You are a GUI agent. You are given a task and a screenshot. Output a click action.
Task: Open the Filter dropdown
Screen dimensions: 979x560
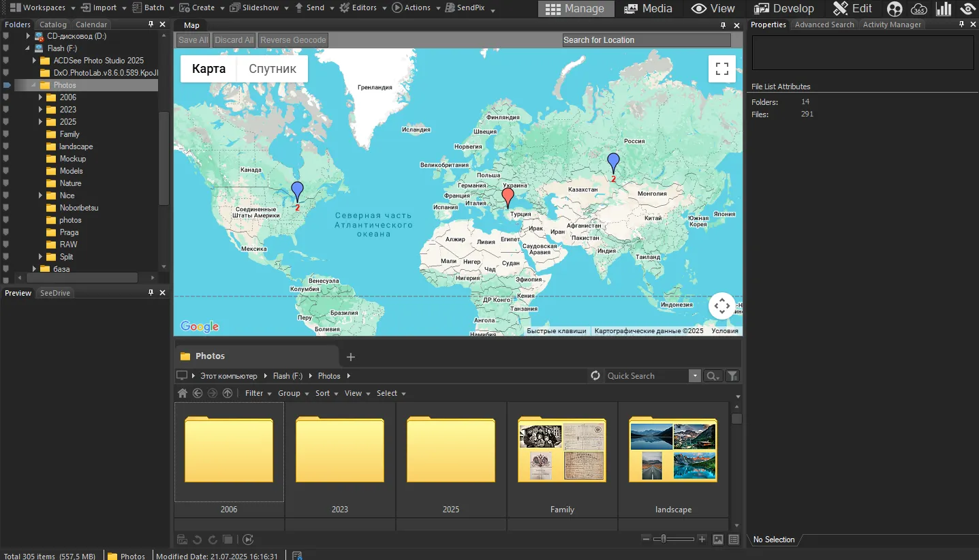(x=258, y=393)
